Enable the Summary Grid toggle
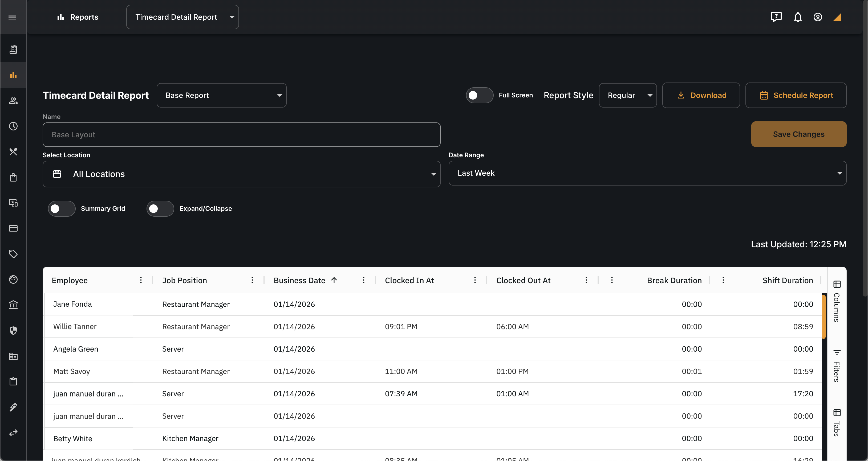 click(x=62, y=208)
